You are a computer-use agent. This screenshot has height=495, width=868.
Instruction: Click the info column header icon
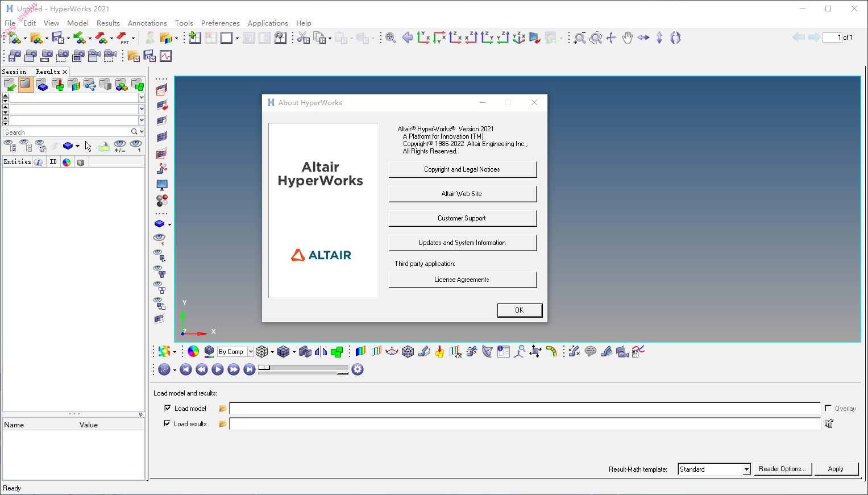[x=38, y=162]
